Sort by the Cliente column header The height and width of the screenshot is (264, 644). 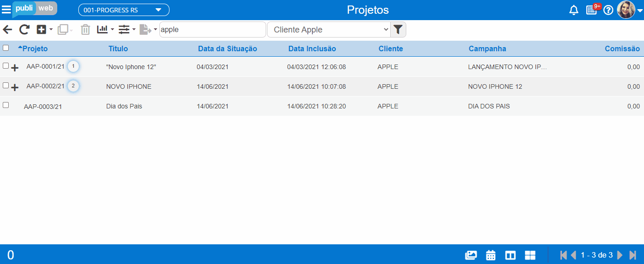[x=391, y=49]
